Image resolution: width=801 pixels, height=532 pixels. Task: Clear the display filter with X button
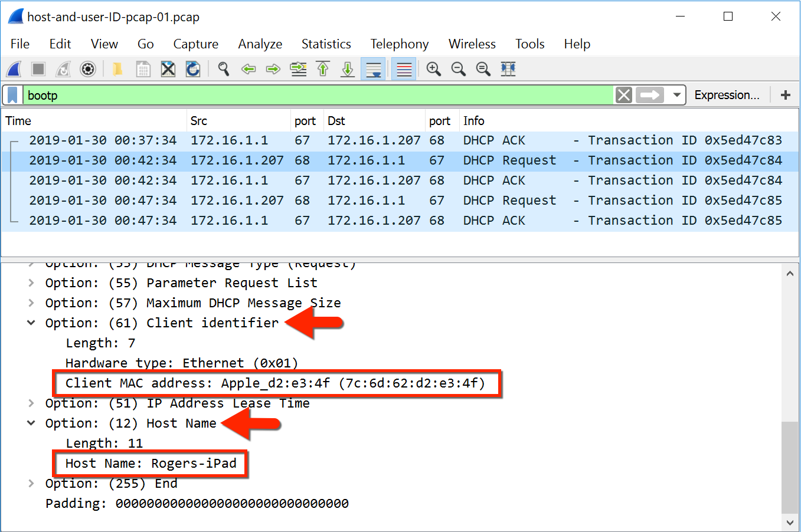coord(624,95)
